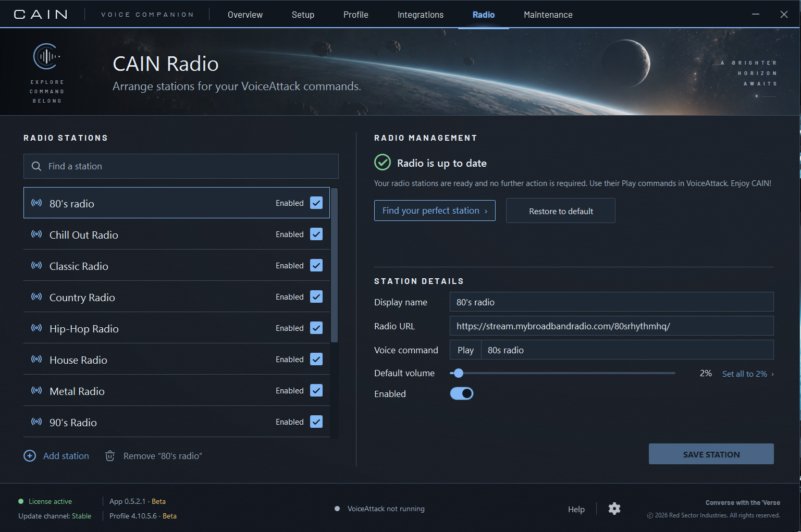Click the CAIN waveform logo icon

coord(47,56)
